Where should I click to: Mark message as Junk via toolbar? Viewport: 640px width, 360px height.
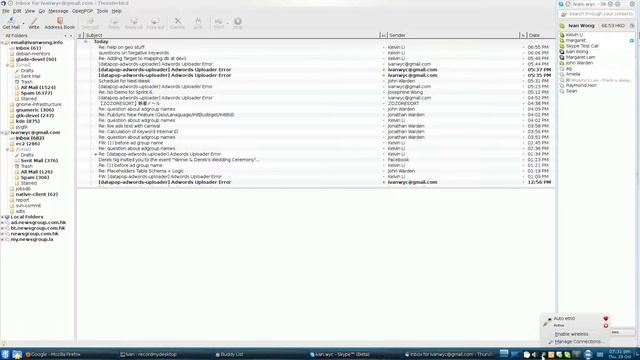click(198, 23)
